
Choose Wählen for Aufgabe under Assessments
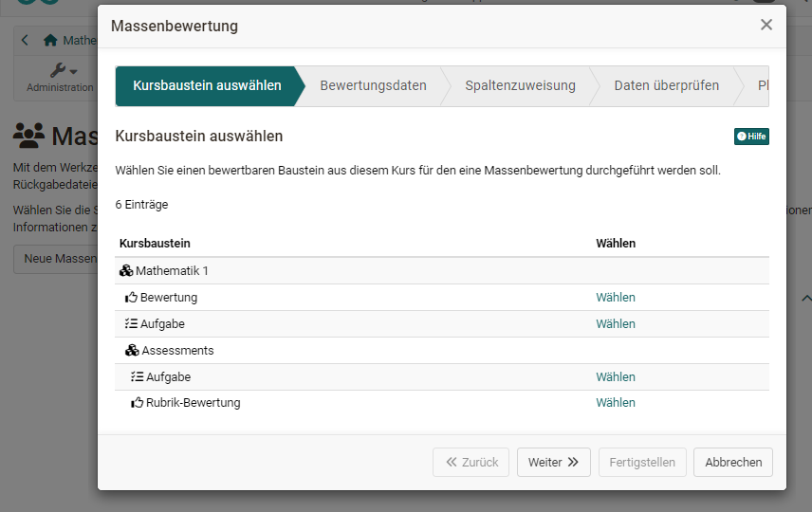616,376
